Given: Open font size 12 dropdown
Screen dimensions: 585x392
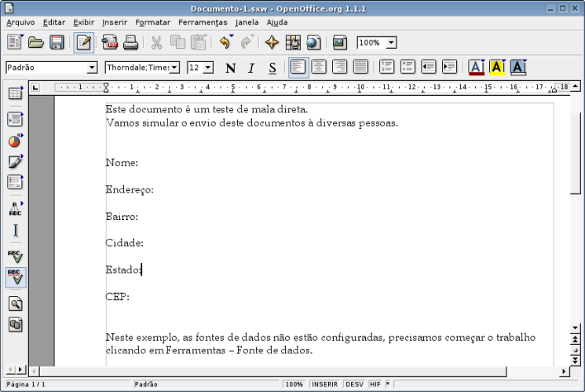Looking at the screenshot, I should coord(208,68).
